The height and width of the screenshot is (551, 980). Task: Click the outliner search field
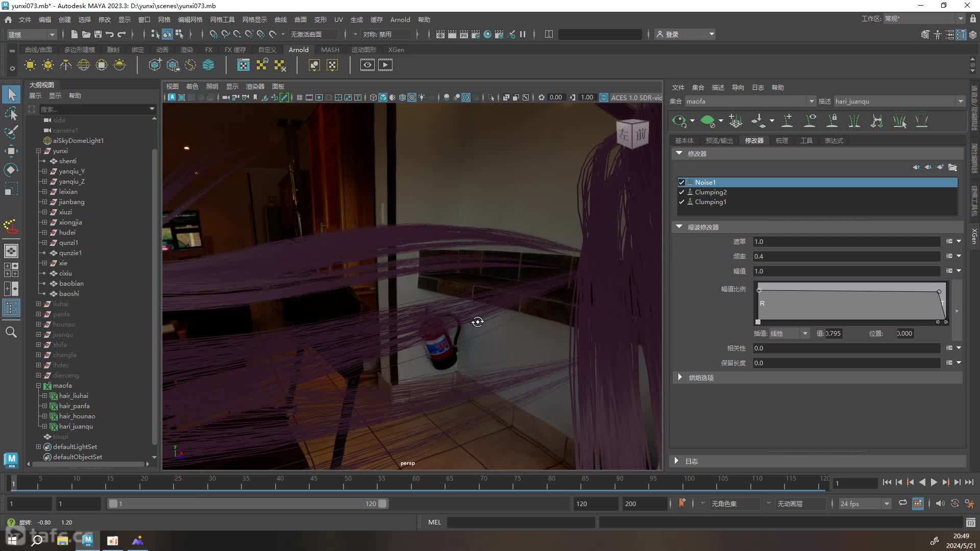(x=97, y=109)
